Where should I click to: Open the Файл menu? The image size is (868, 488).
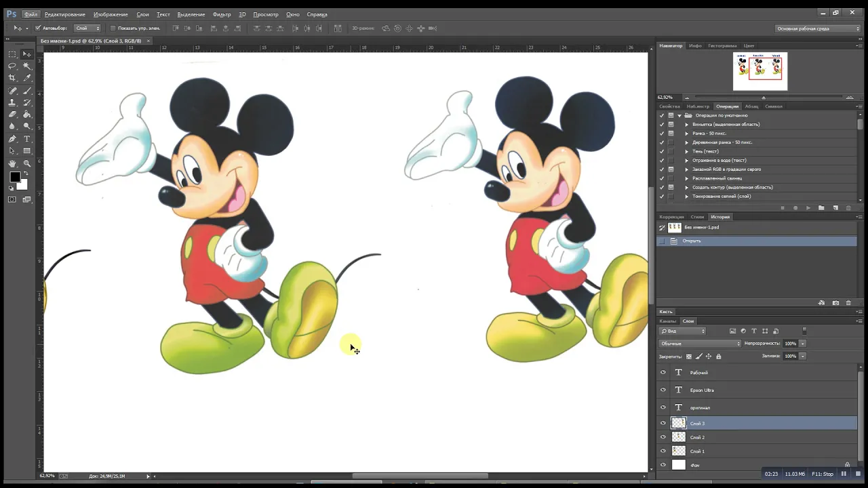pyautogui.click(x=31, y=14)
